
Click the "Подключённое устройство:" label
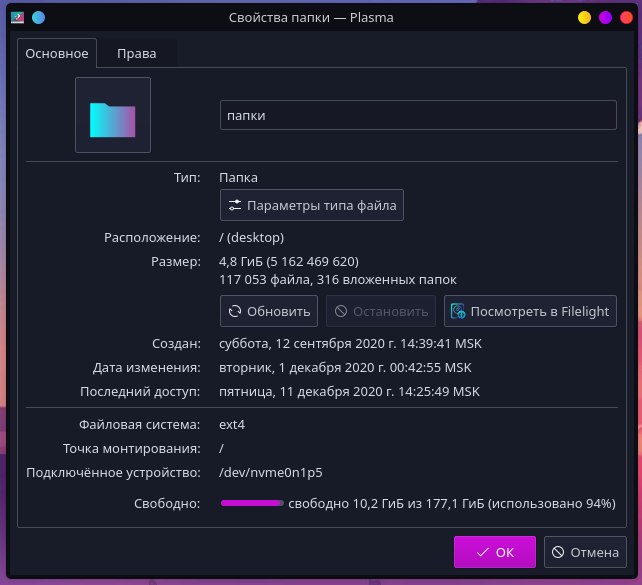pos(113,473)
